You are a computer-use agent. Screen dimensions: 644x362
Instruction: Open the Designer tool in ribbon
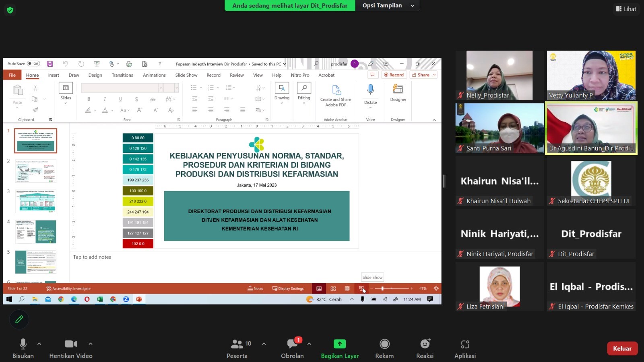pos(398,90)
